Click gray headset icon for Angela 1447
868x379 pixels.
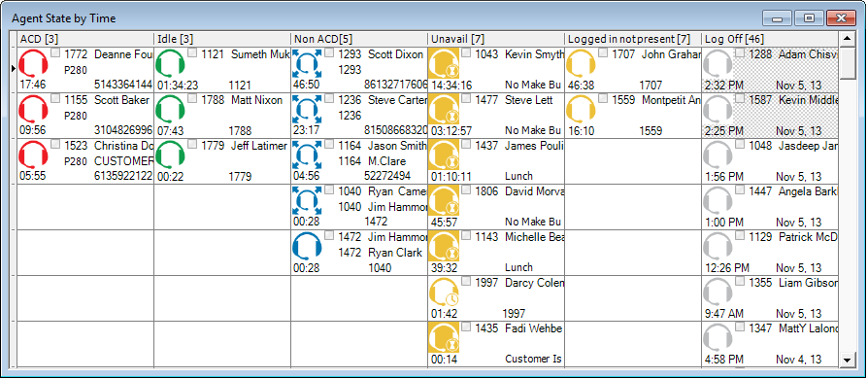point(718,200)
